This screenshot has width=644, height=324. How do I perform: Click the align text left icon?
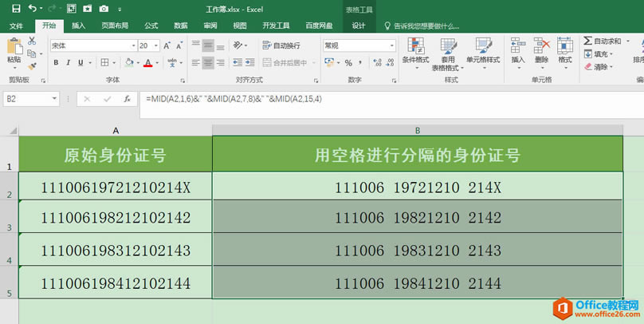pos(196,62)
